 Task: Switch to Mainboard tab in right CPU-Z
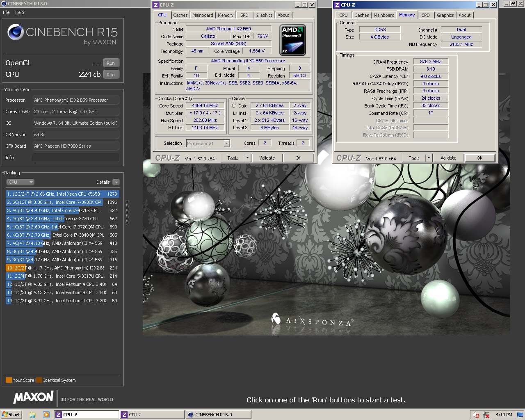tap(384, 15)
